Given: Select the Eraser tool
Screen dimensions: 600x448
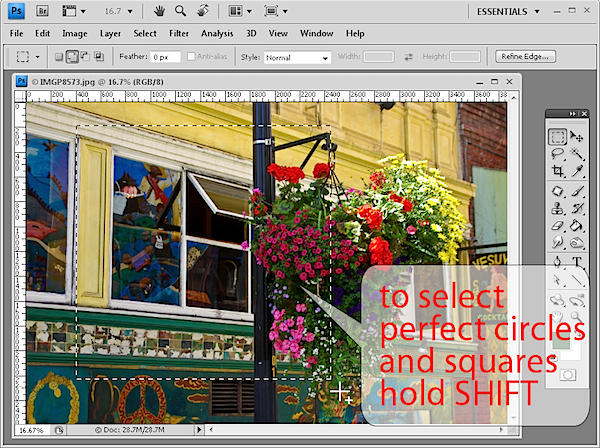Looking at the screenshot, I should point(557,225).
